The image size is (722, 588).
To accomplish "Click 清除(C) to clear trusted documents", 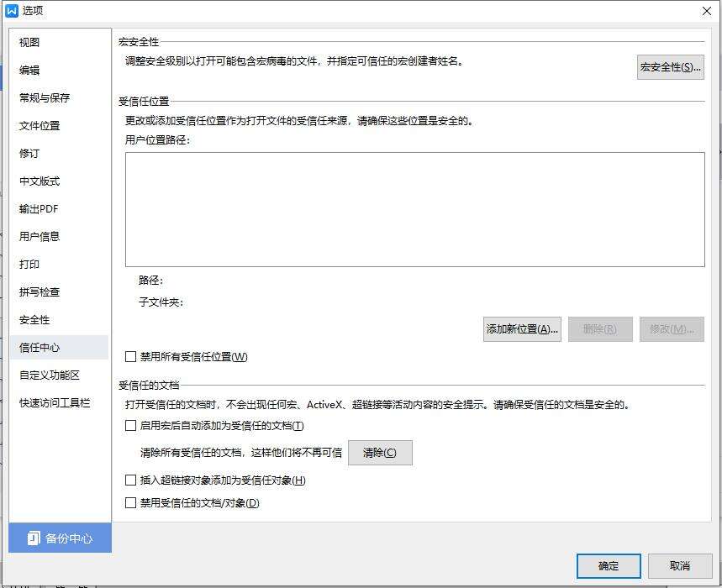I will point(380,453).
